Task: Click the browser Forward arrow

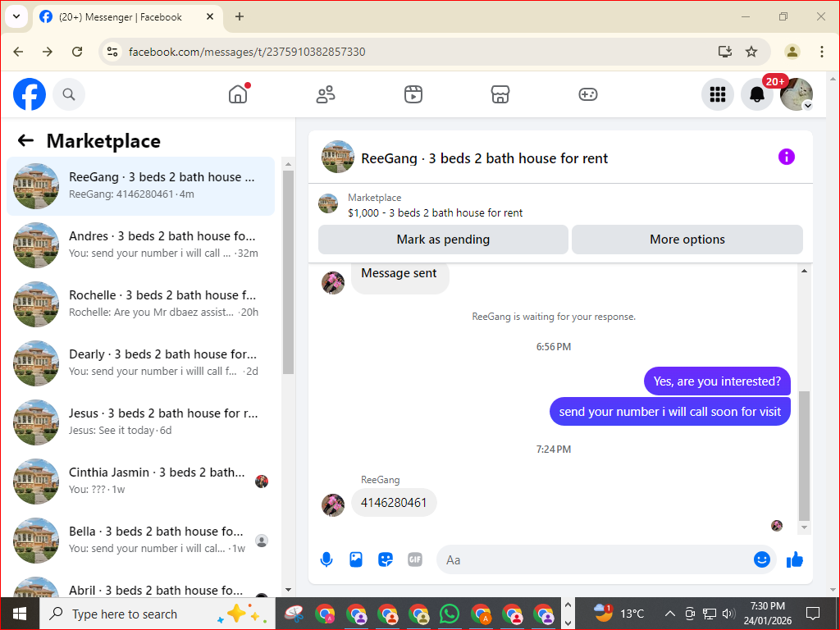Action: click(x=48, y=52)
